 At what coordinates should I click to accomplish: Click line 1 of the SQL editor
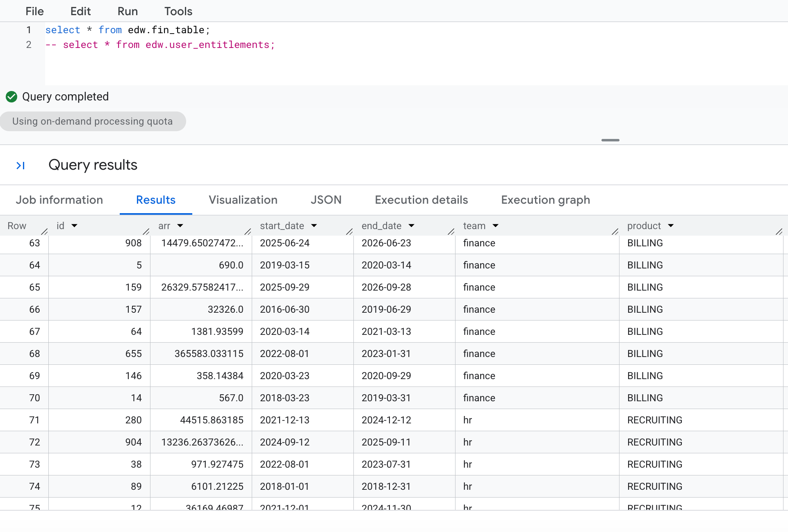tap(128, 30)
